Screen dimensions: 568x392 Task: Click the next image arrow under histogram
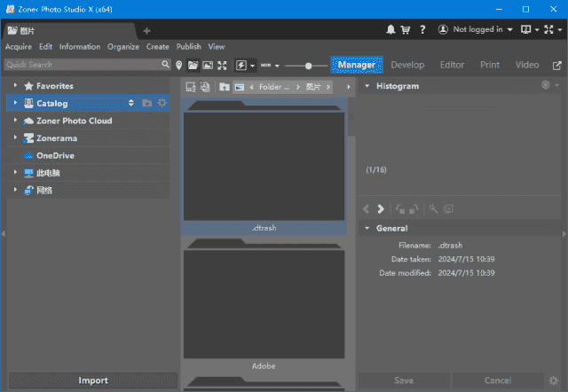[381, 209]
